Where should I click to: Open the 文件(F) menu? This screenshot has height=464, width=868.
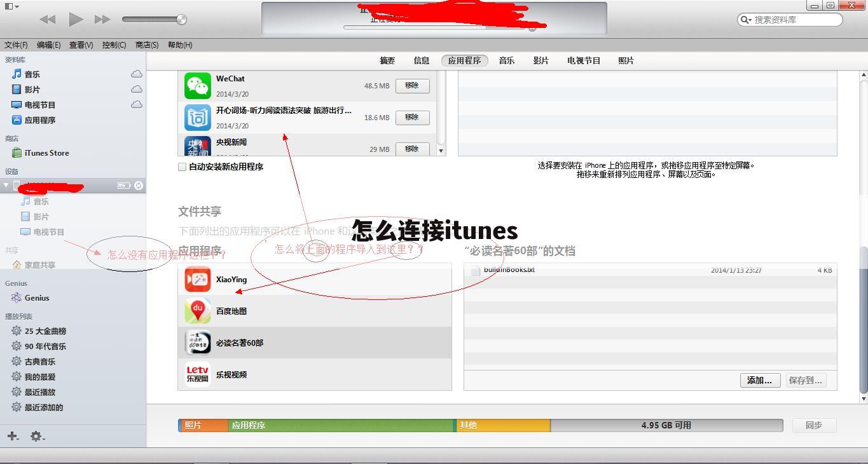[17, 45]
